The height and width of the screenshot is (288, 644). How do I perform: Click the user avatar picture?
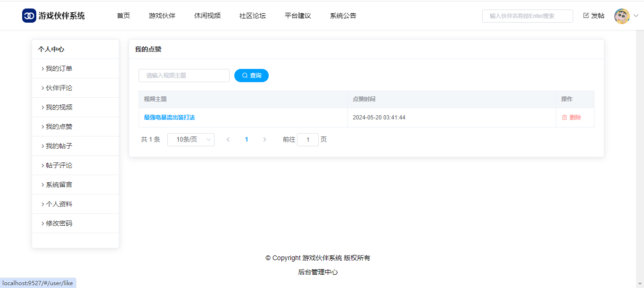(x=622, y=16)
